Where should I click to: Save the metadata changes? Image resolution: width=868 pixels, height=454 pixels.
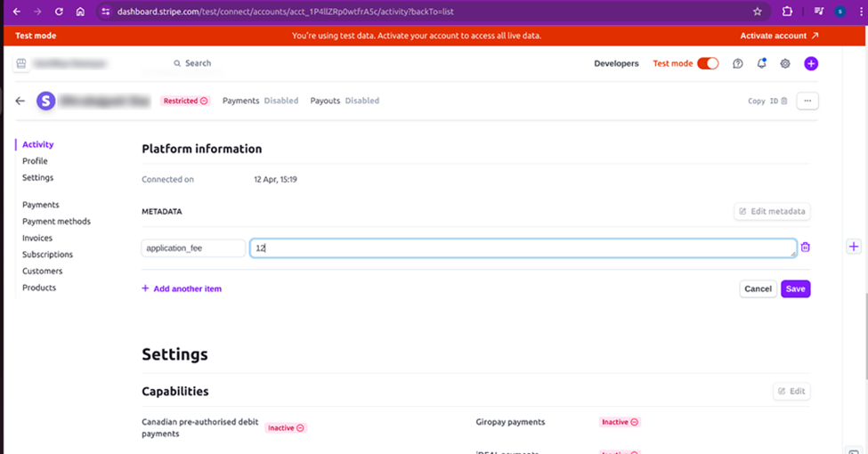pos(795,288)
